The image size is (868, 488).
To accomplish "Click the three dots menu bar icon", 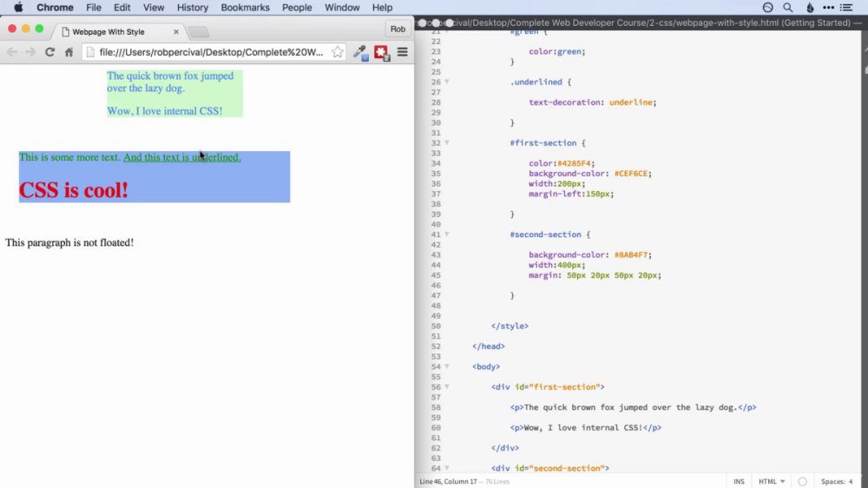I will coord(828,7).
